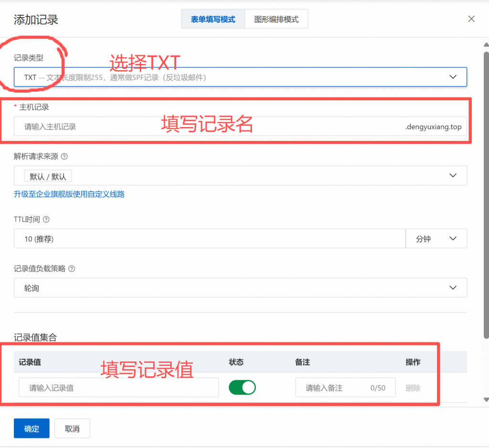Viewport: 489px width, 448px height.
Task: Switch to 图形编排模式 tab
Action: click(x=276, y=20)
